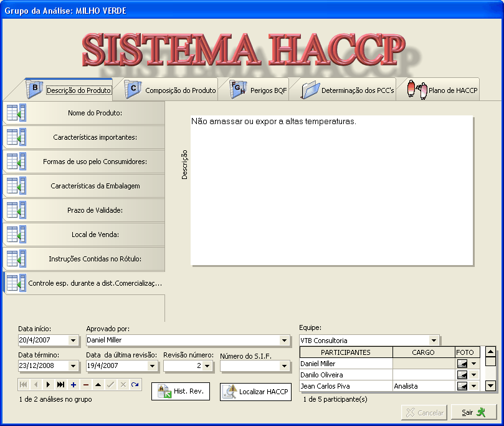Screen dimensions: 504x426
Task: Switch to Composição do Produto tab
Action: (170, 90)
